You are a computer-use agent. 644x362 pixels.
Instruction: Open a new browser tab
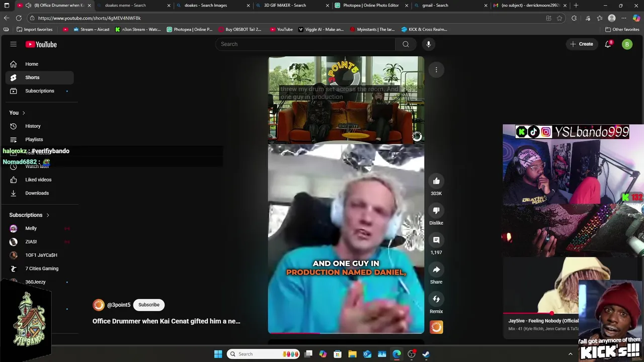pyautogui.click(x=576, y=6)
